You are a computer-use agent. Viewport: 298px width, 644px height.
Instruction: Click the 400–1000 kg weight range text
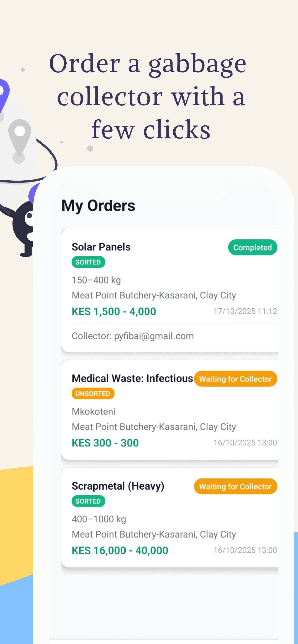99,519
